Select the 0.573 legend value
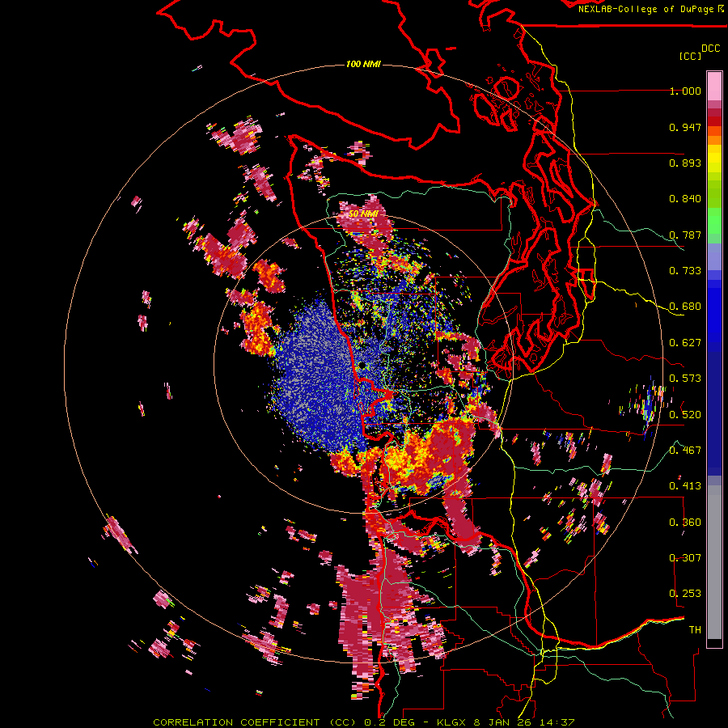728x728 pixels. click(685, 379)
